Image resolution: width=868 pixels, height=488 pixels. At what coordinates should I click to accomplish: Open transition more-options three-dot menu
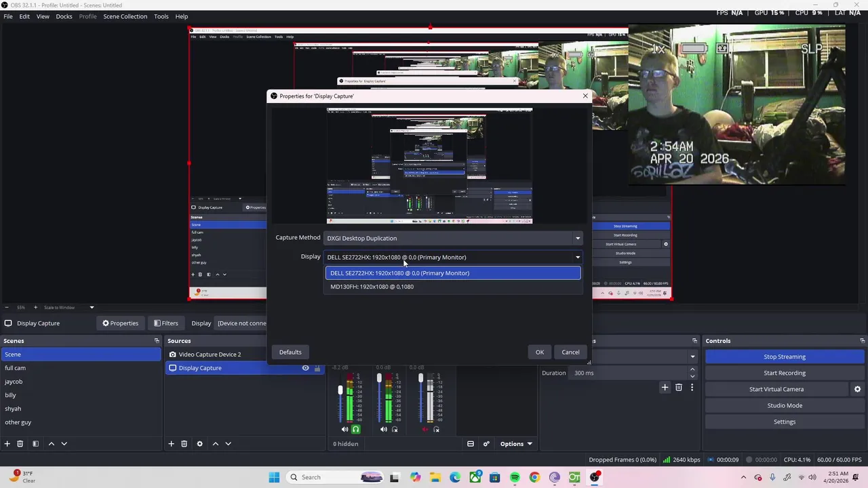click(692, 387)
